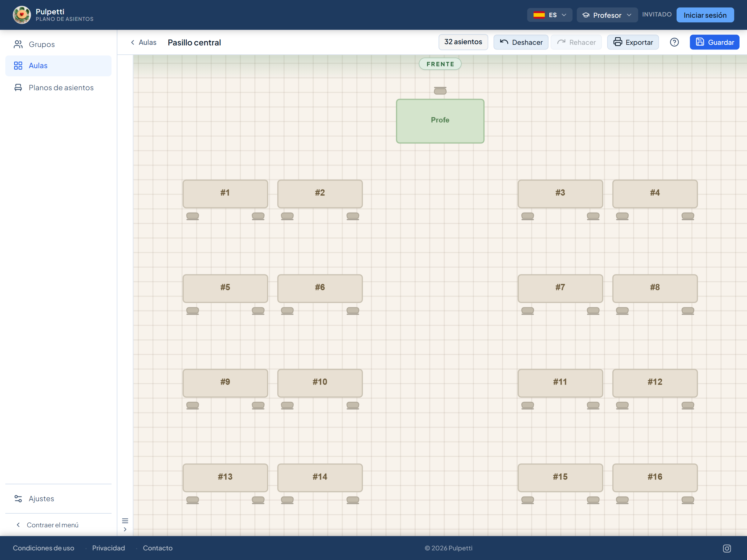This screenshot has height=560, width=747.
Task: Click the help question mark icon
Action: point(674,42)
